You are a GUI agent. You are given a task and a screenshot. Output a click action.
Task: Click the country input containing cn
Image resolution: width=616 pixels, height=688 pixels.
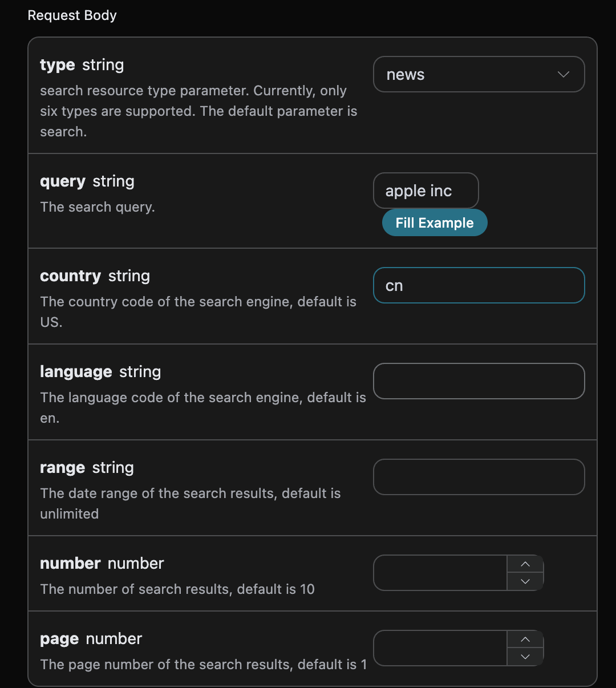479,286
